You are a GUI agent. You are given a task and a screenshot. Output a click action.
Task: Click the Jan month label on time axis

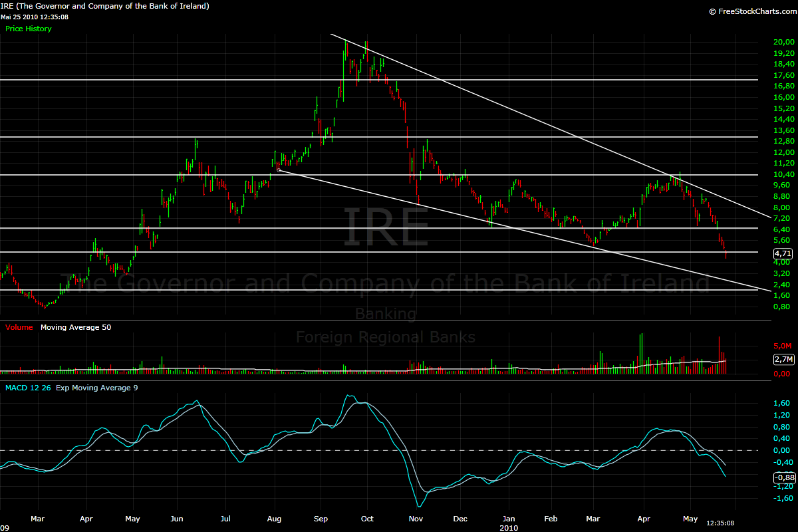(509, 518)
